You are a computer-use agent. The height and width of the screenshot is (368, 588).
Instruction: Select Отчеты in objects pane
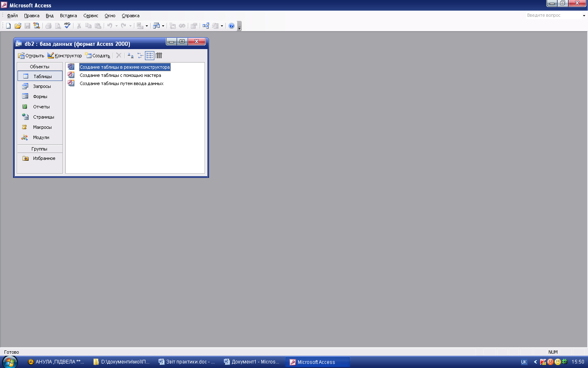pos(40,107)
